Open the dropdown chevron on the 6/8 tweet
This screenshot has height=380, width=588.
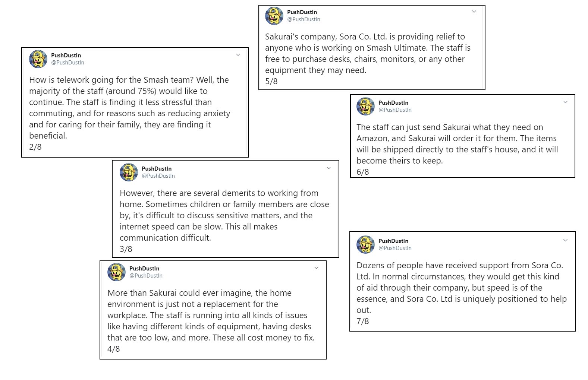tap(565, 102)
